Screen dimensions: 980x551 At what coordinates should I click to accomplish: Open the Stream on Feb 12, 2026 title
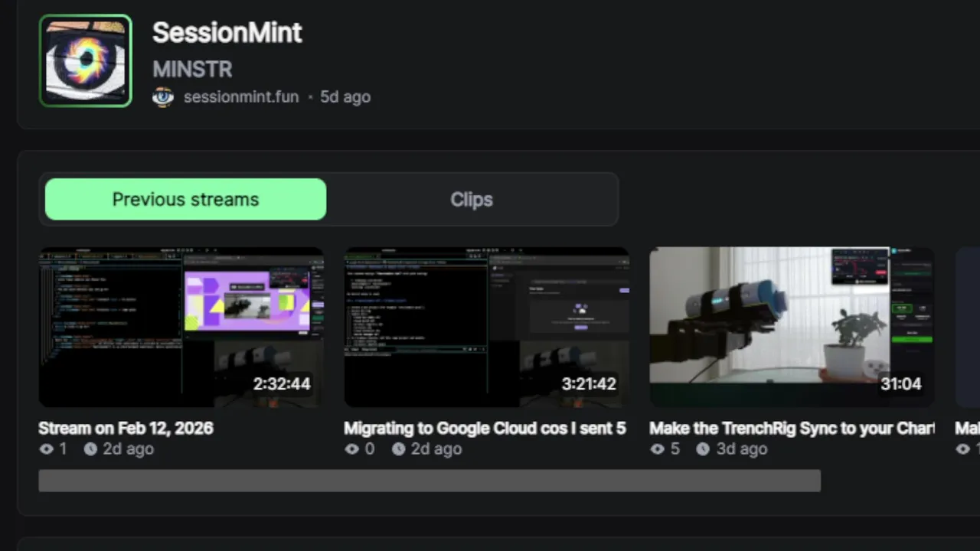point(126,428)
